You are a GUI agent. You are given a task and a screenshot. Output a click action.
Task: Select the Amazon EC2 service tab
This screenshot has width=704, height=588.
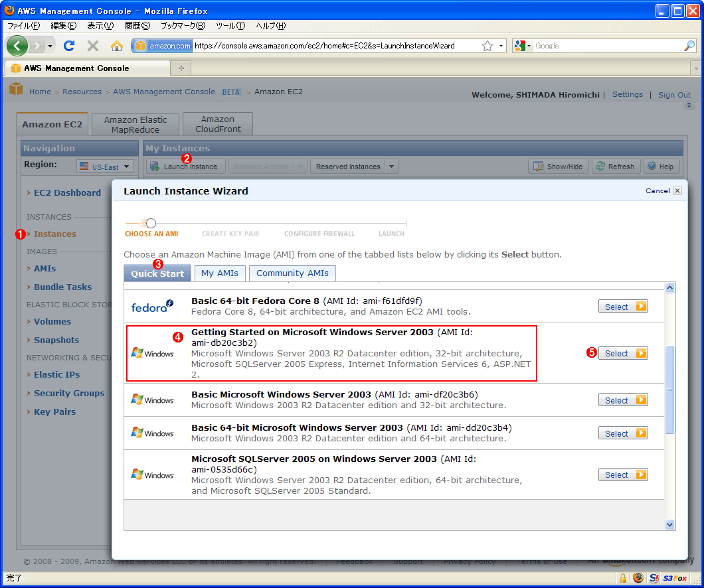(52, 124)
